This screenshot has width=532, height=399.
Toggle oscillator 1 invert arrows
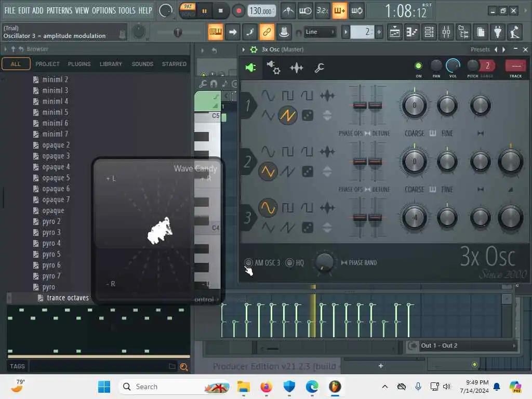pyautogui.click(x=327, y=115)
